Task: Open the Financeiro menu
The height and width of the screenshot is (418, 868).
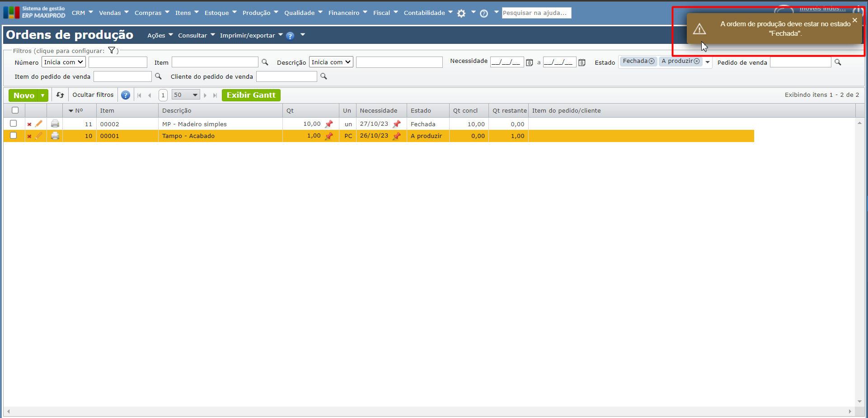Action: coord(348,13)
